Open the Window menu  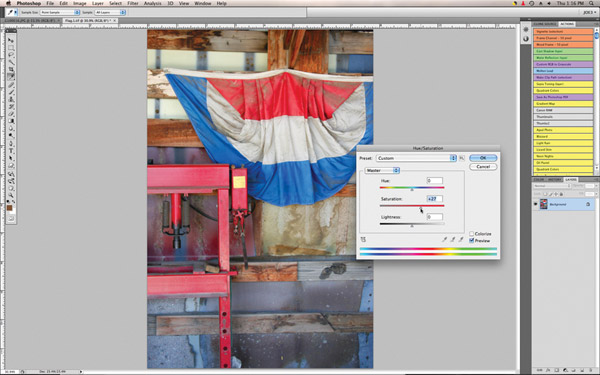pos(203,3)
